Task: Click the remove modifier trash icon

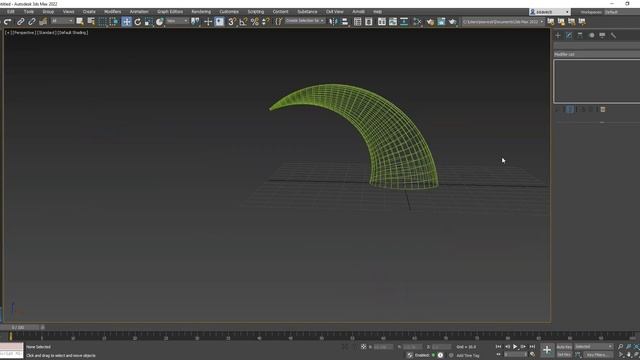Action: tap(603, 109)
